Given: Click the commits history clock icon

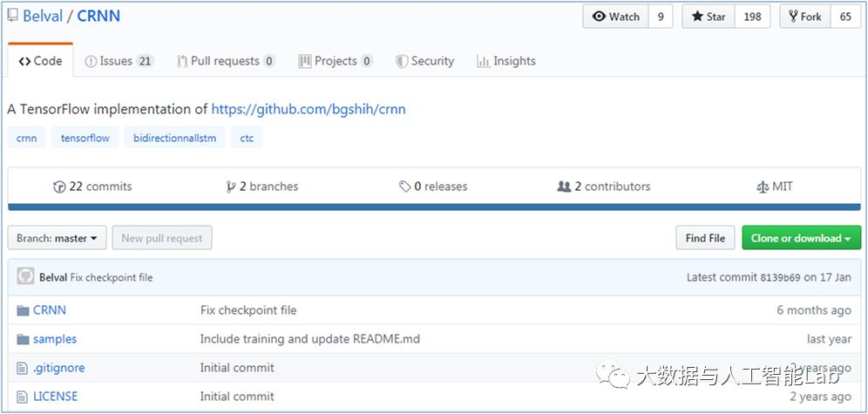Looking at the screenshot, I should [x=59, y=187].
